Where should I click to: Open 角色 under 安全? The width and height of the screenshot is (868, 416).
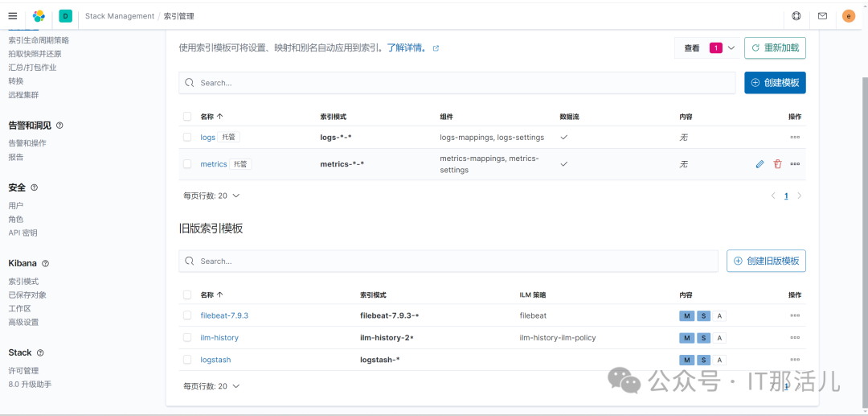click(x=16, y=220)
